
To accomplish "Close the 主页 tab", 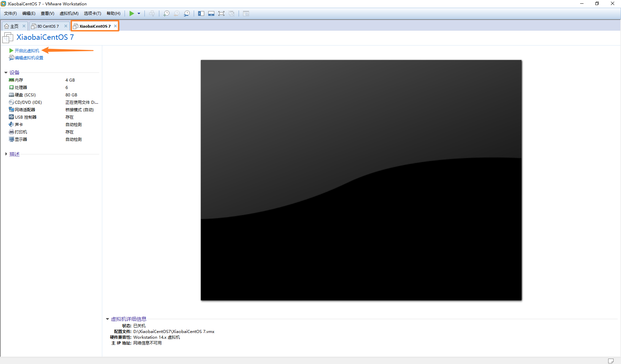I will click(24, 26).
